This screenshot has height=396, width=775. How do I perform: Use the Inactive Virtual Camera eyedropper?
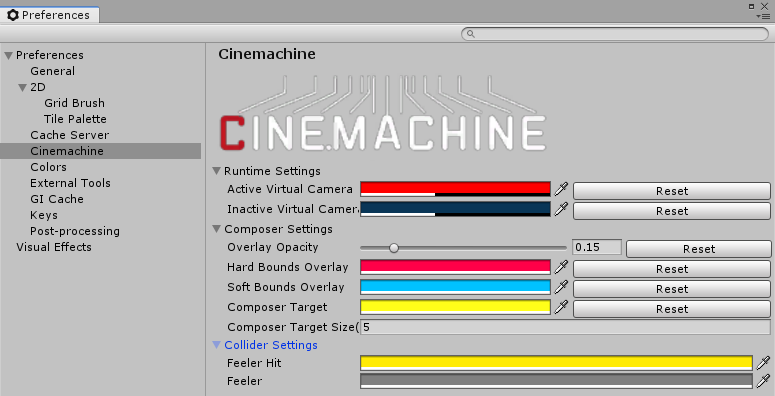[561, 209]
